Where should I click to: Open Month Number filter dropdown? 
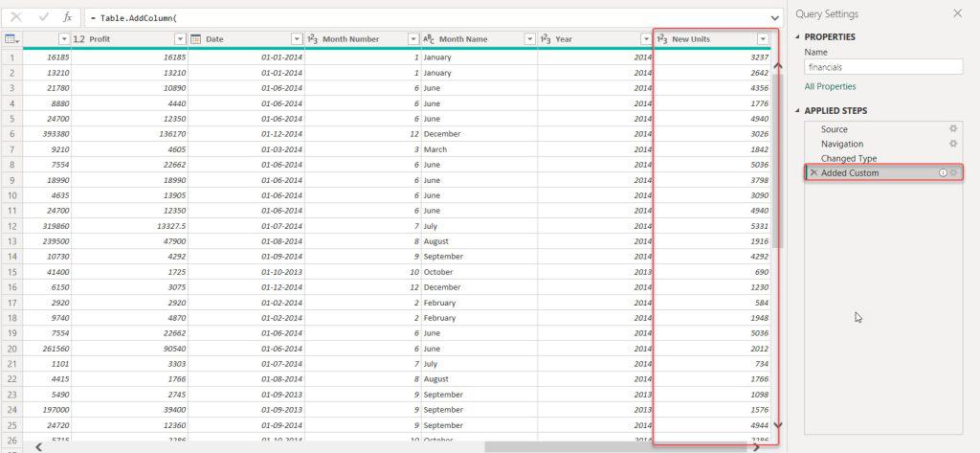pyautogui.click(x=413, y=39)
